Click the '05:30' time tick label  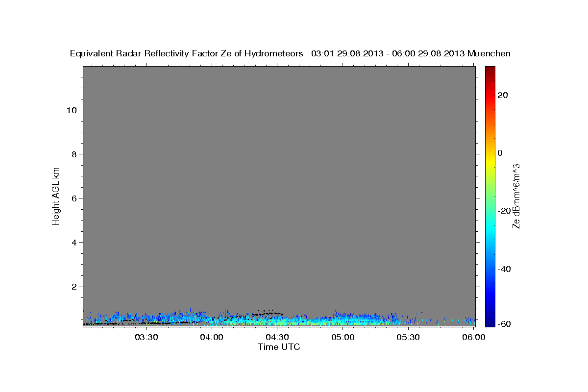click(409, 337)
